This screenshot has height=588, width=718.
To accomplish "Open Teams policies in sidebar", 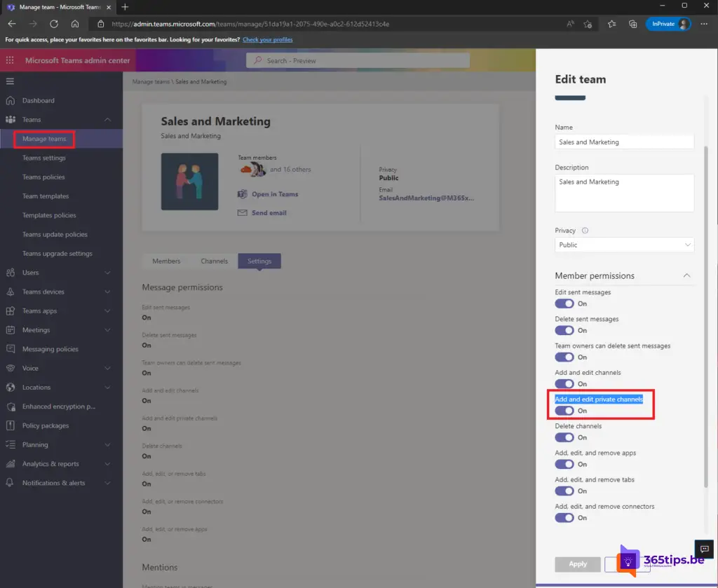I will [43, 177].
